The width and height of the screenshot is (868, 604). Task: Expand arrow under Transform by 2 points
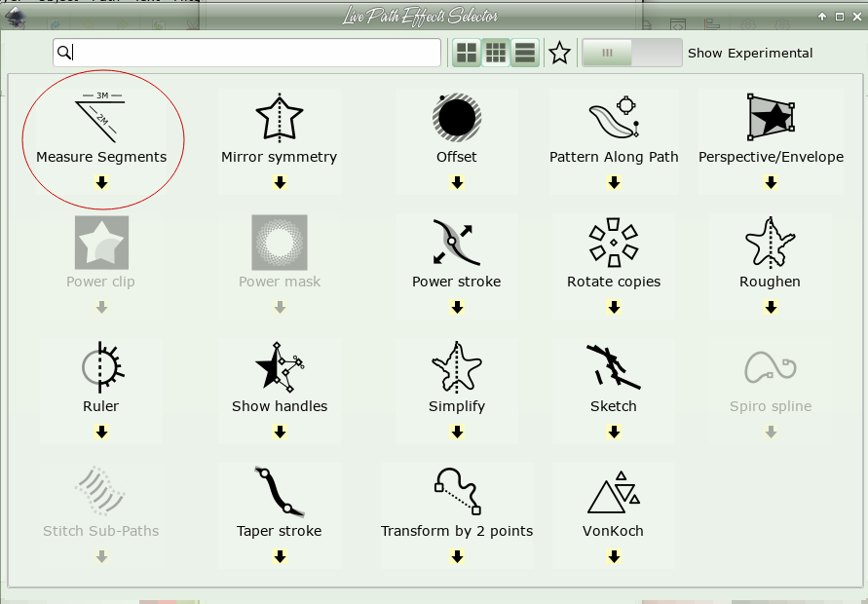tap(457, 556)
